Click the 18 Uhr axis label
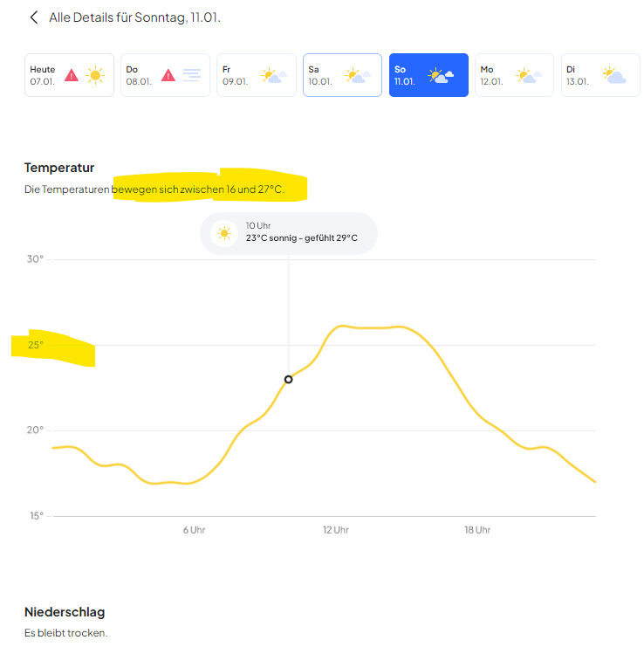Viewport: 644px width, 647px height. [x=476, y=530]
